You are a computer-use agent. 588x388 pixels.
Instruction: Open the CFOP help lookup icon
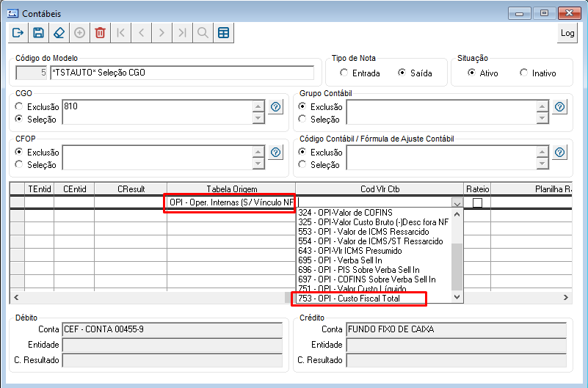[275, 153]
